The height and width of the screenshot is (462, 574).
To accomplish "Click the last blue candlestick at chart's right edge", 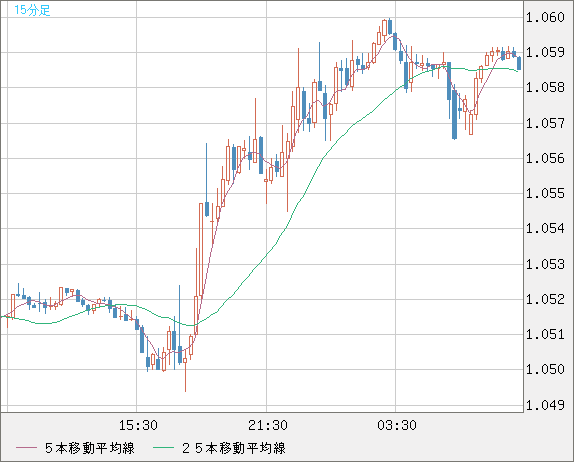I will [x=519, y=63].
